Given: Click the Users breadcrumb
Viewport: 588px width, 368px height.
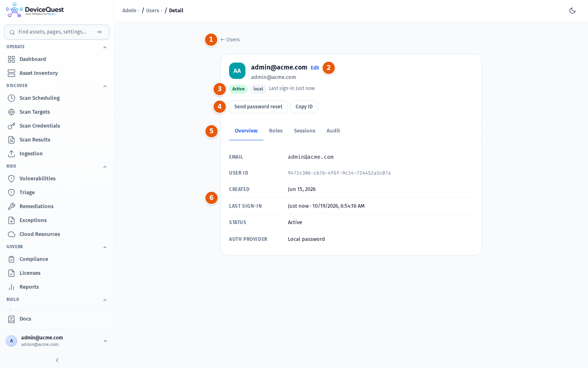Looking at the screenshot, I should (153, 11).
